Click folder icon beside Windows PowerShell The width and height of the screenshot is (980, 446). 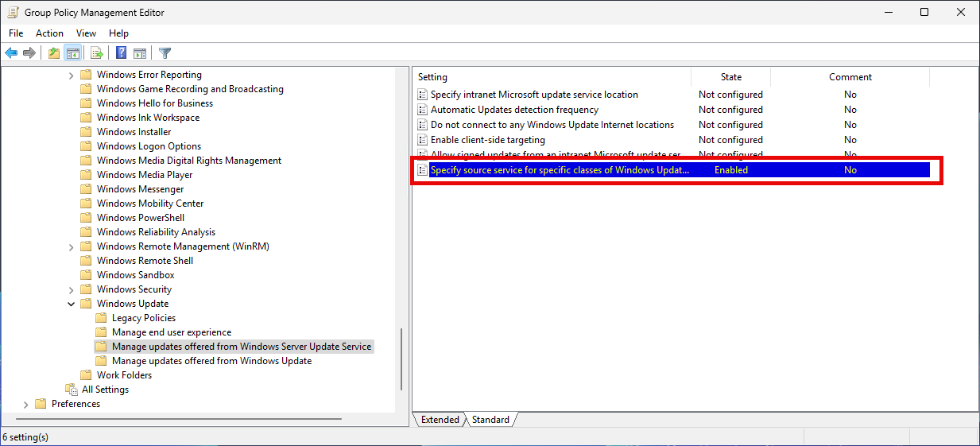click(87, 218)
